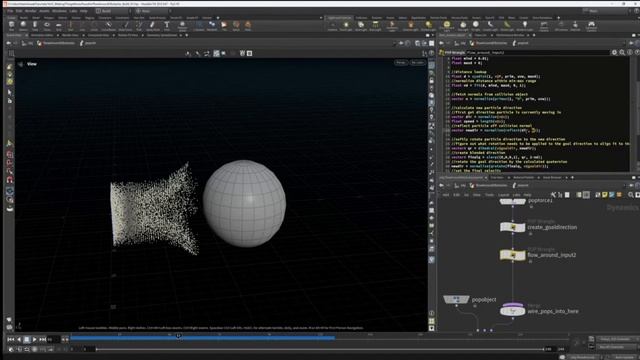The image size is (640, 360).
Task: Click the global frame range slider
Action: coord(320,349)
